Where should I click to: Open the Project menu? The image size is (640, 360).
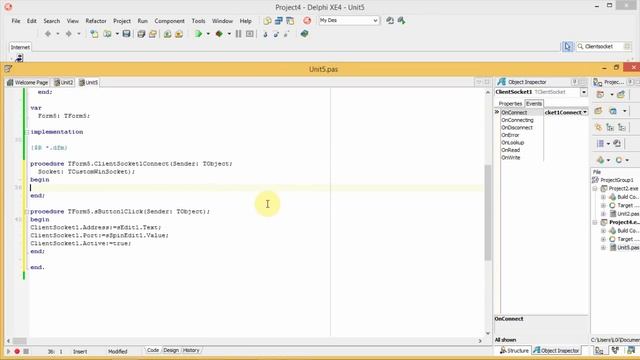coord(122,21)
